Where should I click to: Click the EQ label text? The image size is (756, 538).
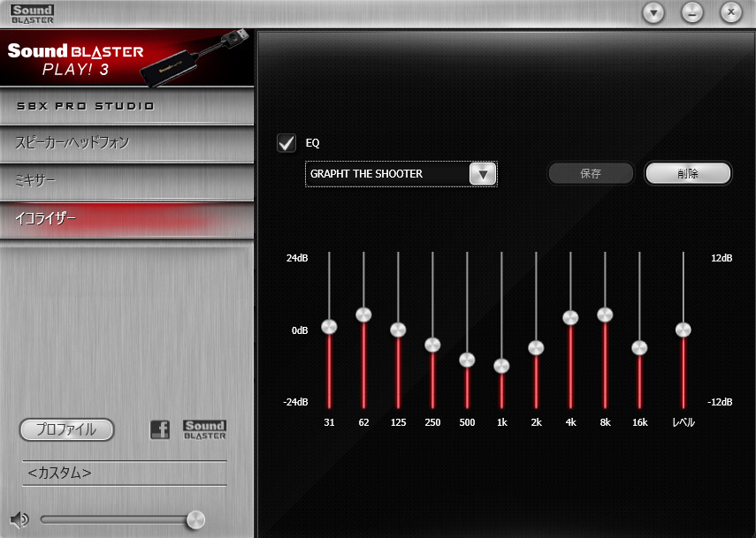pos(312,143)
